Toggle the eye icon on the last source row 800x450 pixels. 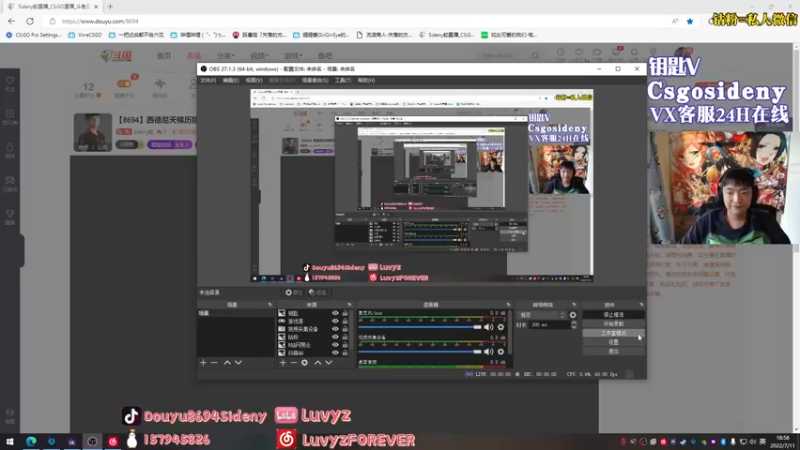pyautogui.click(x=335, y=353)
